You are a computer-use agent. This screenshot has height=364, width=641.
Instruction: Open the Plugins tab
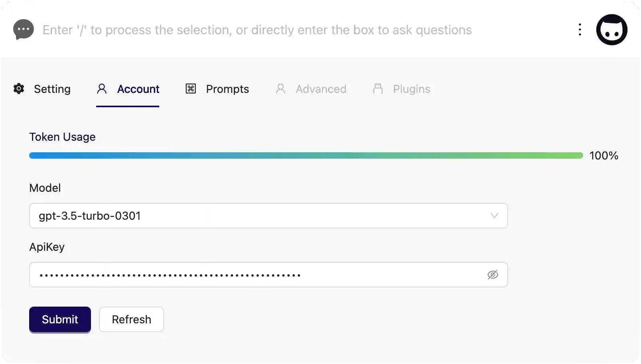click(x=412, y=89)
